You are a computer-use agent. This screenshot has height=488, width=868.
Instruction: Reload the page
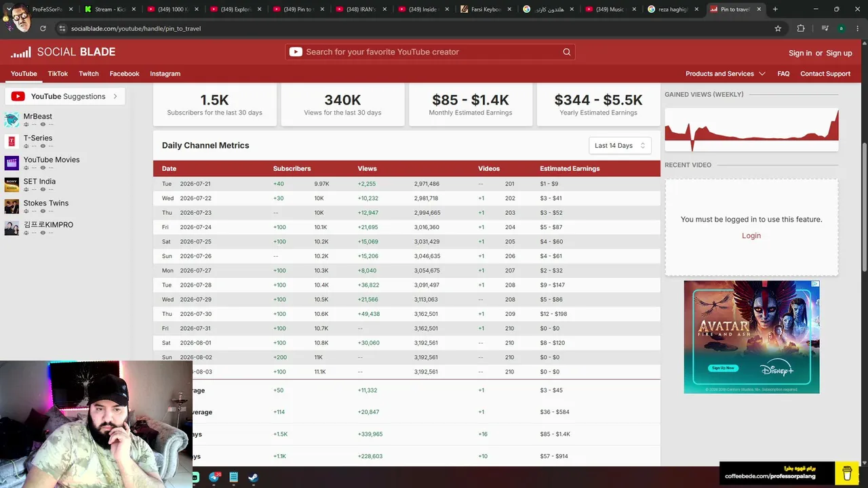tap(43, 28)
